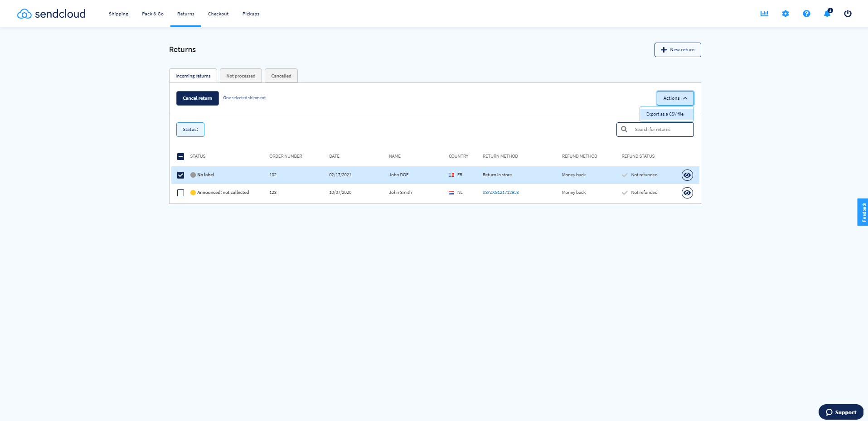Screen dimensions: 868x421
Task: Select all returns header checkbox
Action: pyautogui.click(x=180, y=156)
